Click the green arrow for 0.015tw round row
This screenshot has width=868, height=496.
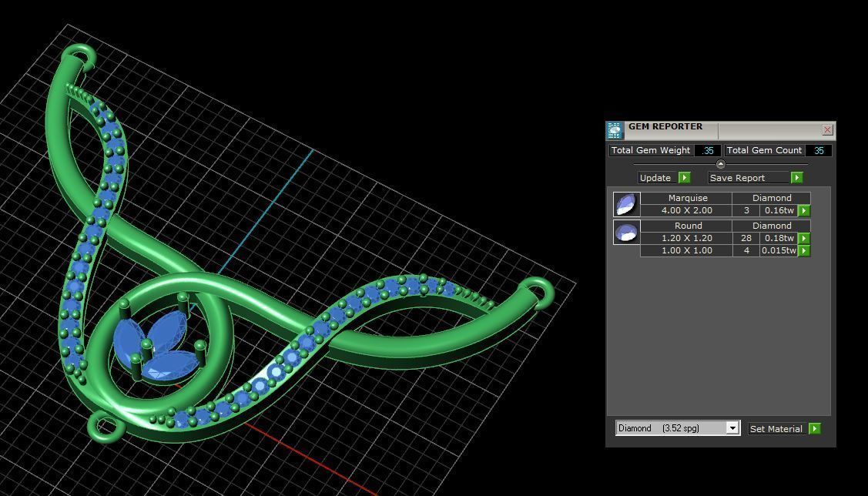[x=804, y=251]
